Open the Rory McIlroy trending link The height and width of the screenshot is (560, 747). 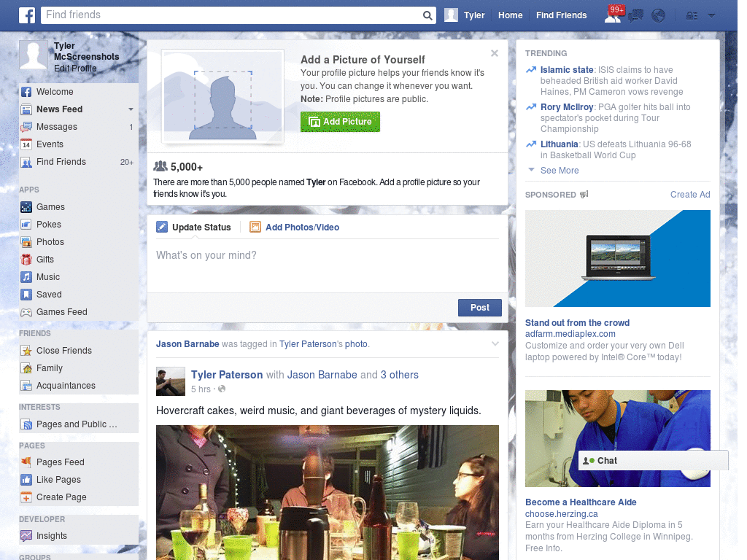click(567, 107)
